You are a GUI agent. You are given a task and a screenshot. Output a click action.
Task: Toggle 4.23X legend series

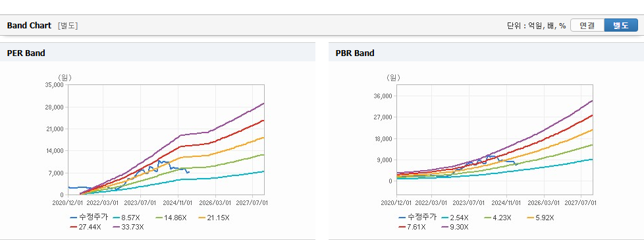[x=498, y=218]
